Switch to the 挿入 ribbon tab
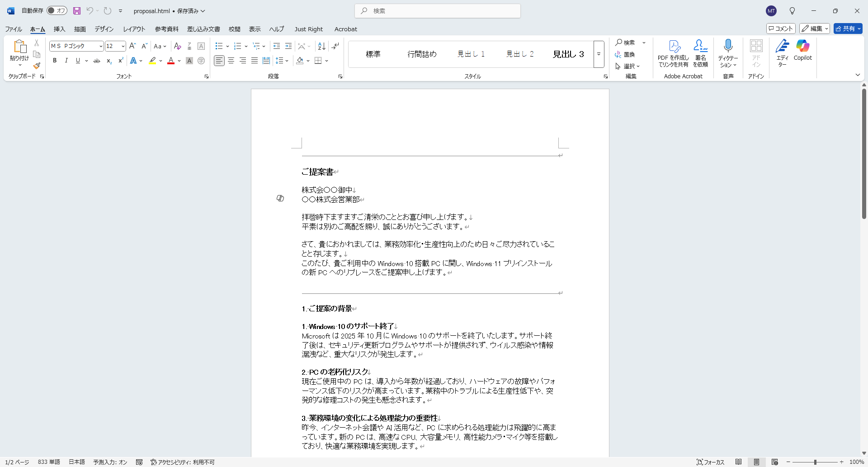868x467 pixels. coord(59,29)
